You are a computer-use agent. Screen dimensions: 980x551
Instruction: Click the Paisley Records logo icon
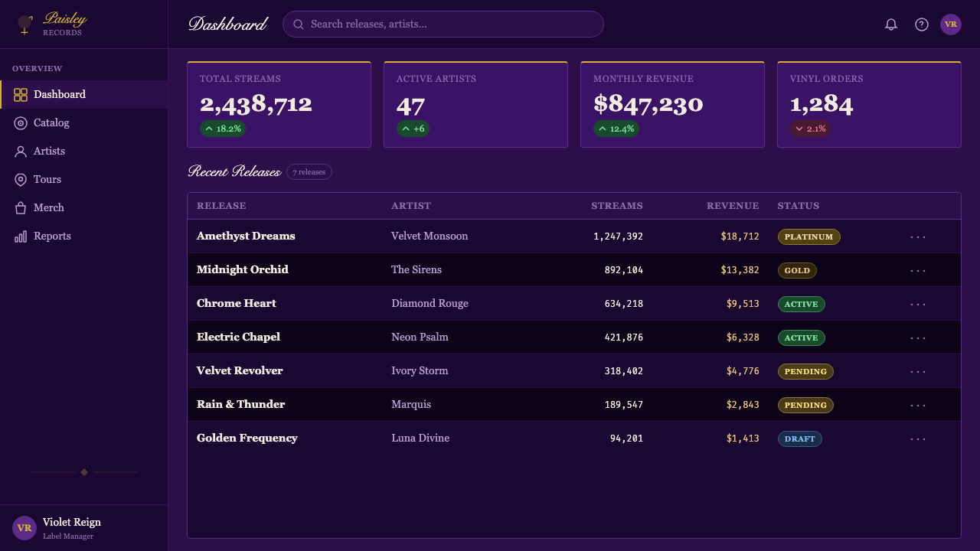[x=24, y=24]
